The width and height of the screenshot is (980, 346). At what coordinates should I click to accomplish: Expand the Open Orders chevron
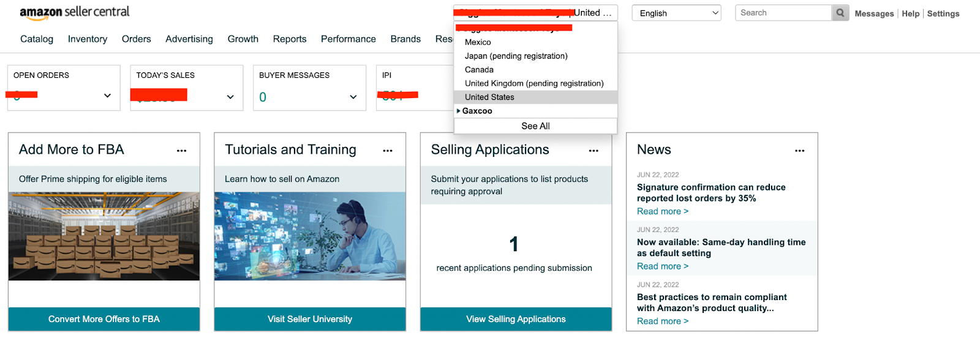tap(108, 96)
